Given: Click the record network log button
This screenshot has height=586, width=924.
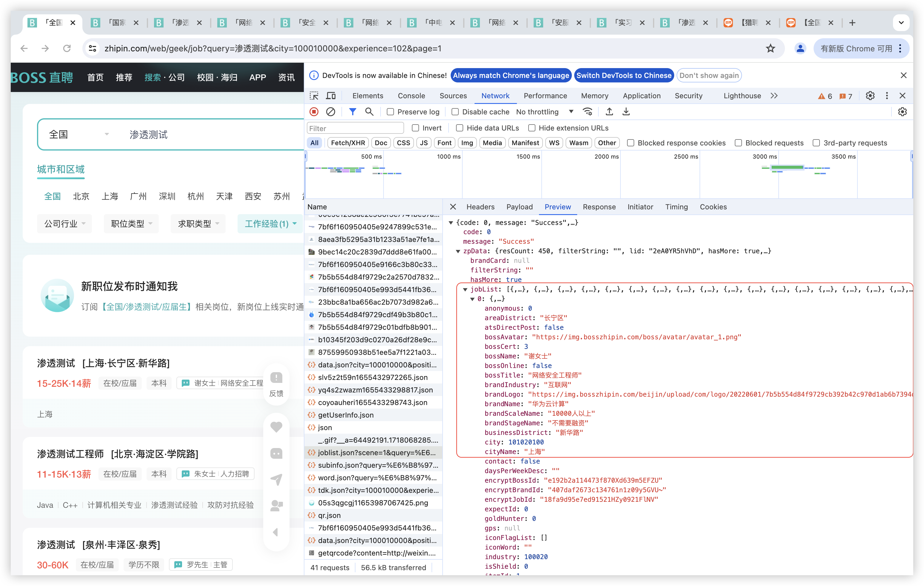Looking at the screenshot, I should point(313,112).
